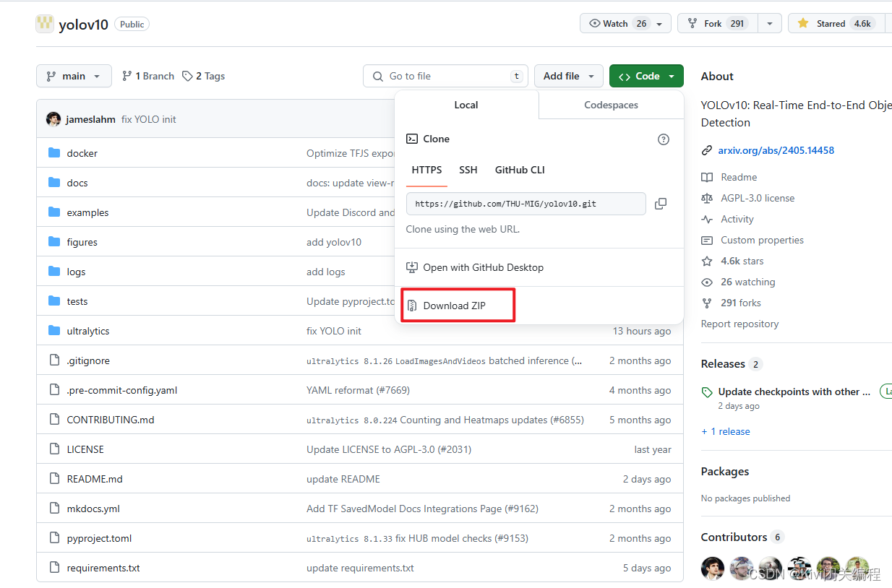Click the Fork button
The width and height of the screenshot is (892, 588).
point(718,23)
